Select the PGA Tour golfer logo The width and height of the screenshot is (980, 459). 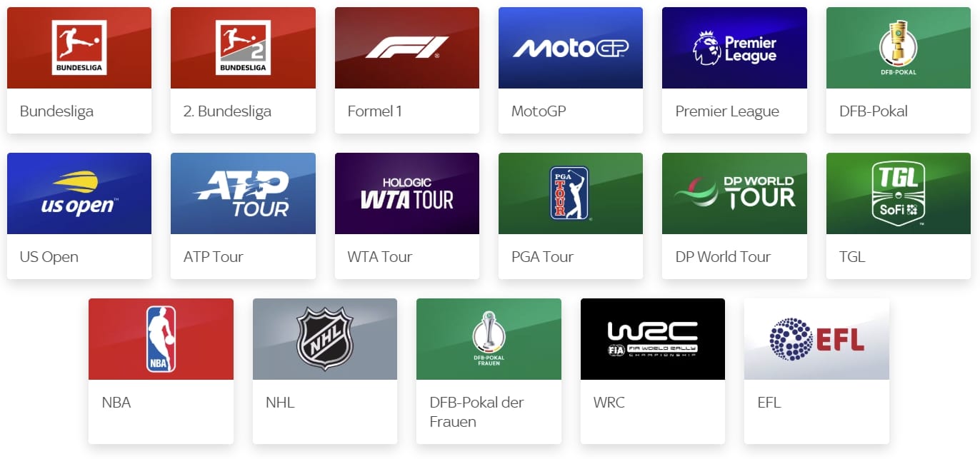pyautogui.click(x=571, y=193)
